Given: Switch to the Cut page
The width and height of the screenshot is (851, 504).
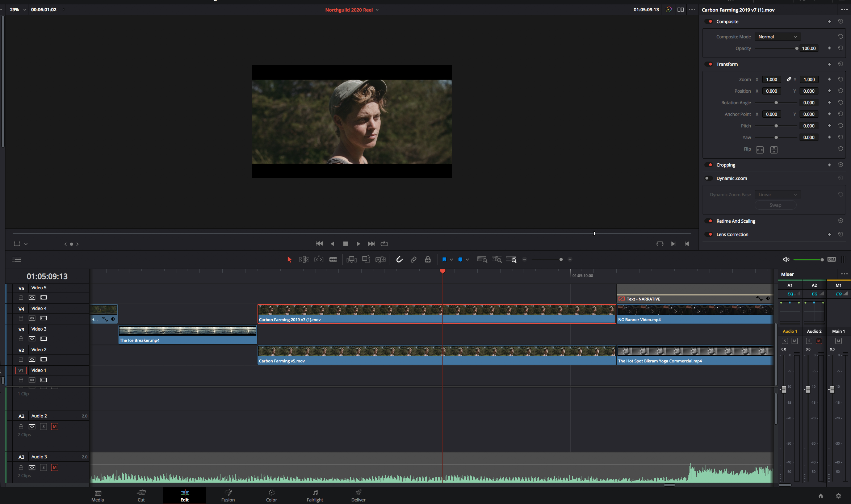Looking at the screenshot, I should coord(141,496).
